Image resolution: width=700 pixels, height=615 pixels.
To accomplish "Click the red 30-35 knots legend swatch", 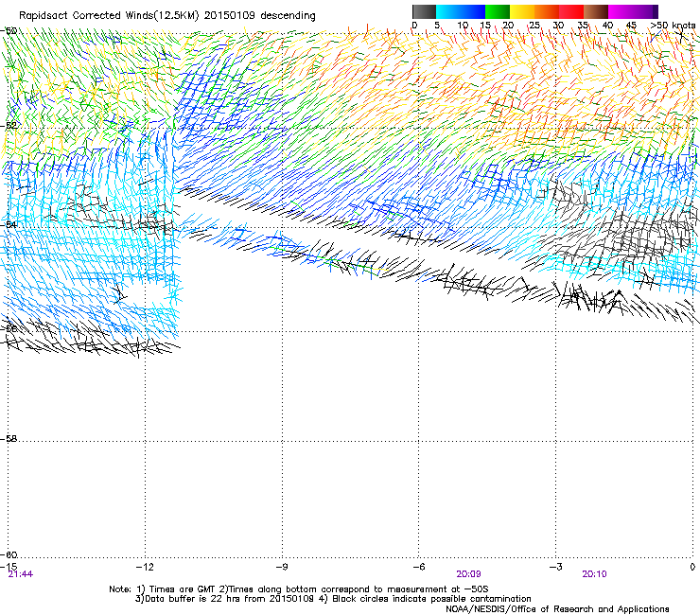I will tap(571, 11).
